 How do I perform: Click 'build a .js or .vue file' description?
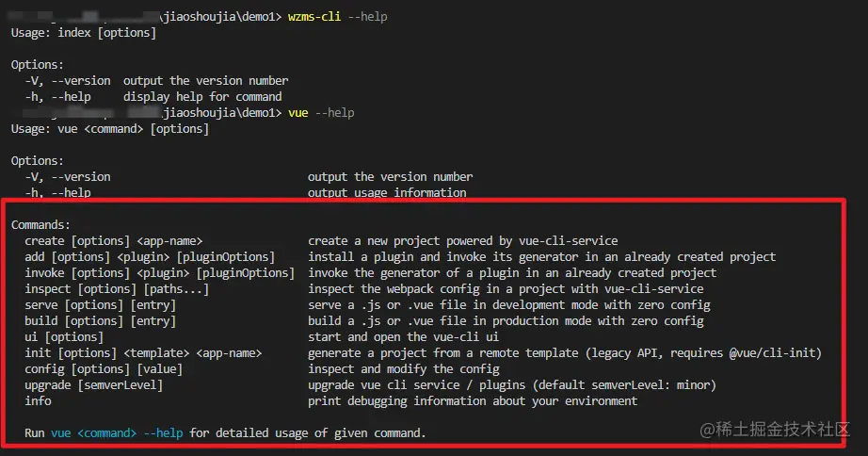506,321
